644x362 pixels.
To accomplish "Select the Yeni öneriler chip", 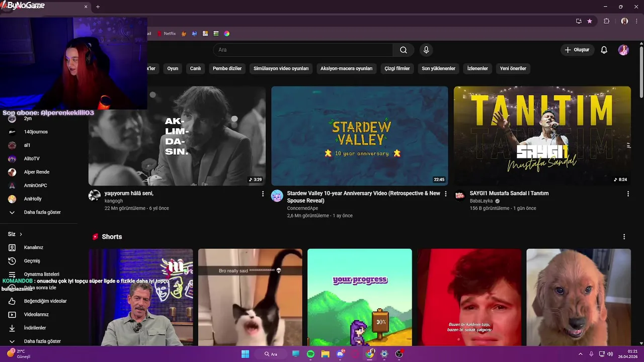I will point(513,68).
